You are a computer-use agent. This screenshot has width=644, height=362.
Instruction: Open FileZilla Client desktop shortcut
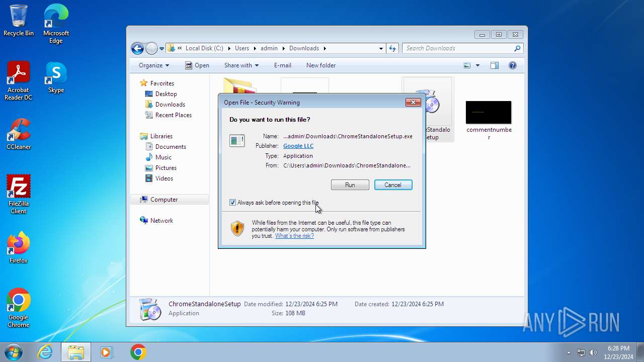(19, 195)
